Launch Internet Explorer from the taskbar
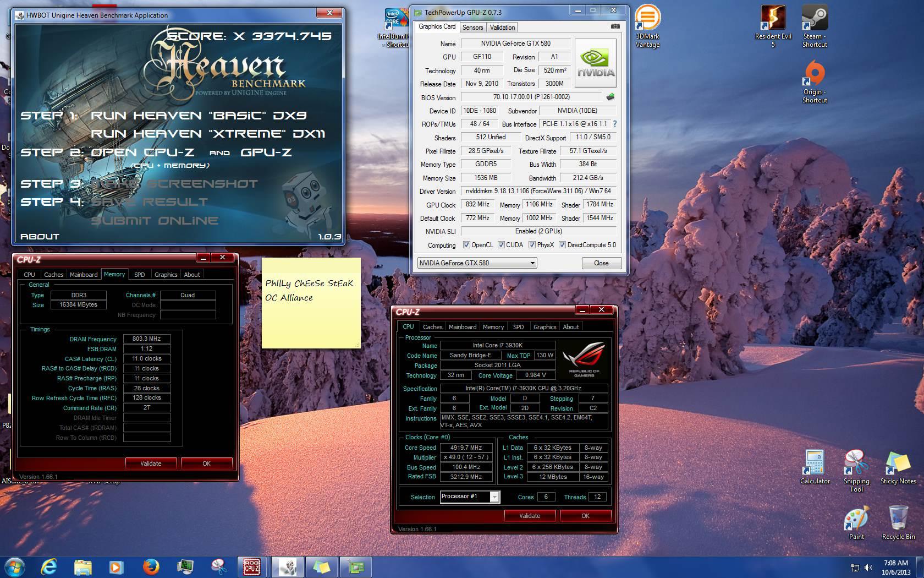Image resolution: width=924 pixels, height=578 pixels. (49, 566)
